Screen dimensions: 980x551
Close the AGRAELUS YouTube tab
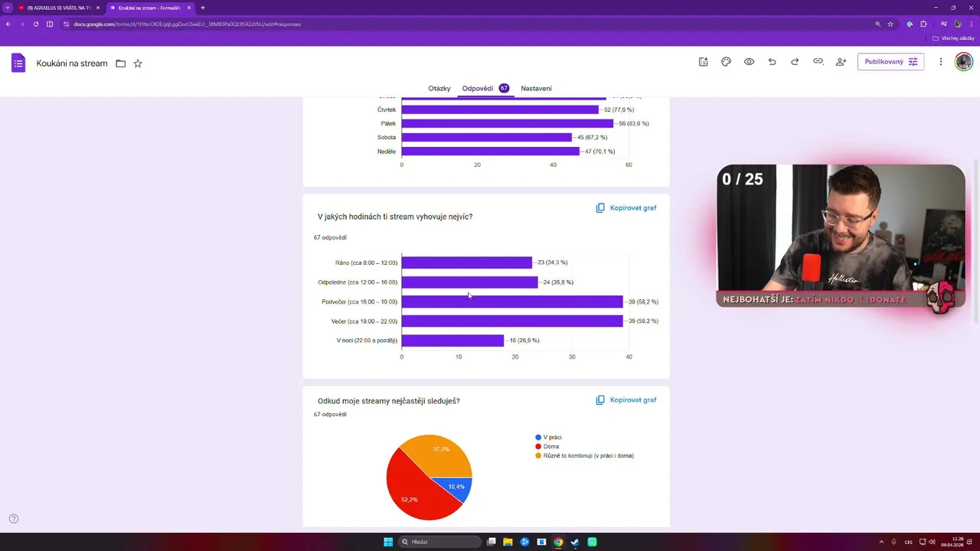(98, 8)
